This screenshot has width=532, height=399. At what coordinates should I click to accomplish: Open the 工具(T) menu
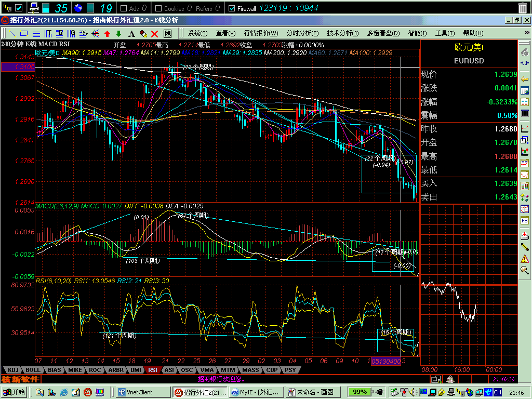click(445, 33)
